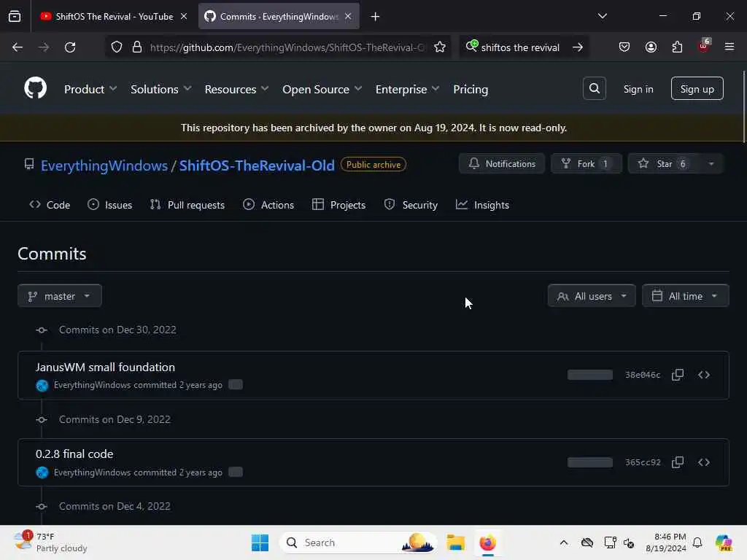The image size is (747, 560).
Task: Open Windows Start menu
Action: click(x=260, y=542)
